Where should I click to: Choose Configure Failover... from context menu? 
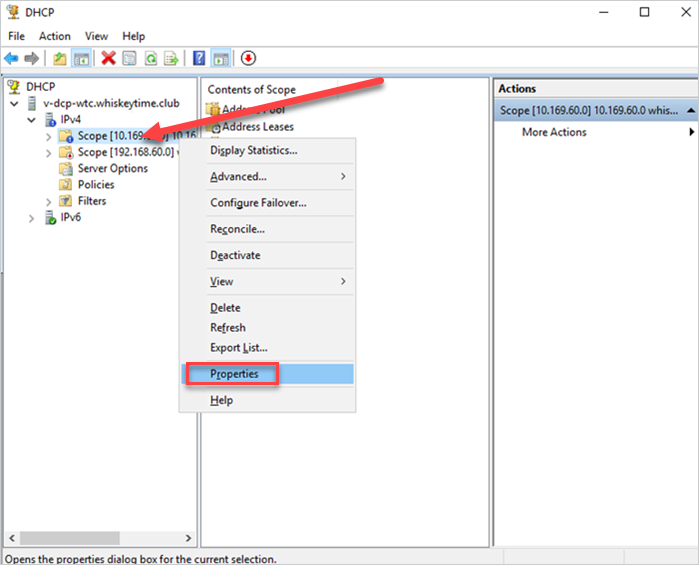(267, 202)
